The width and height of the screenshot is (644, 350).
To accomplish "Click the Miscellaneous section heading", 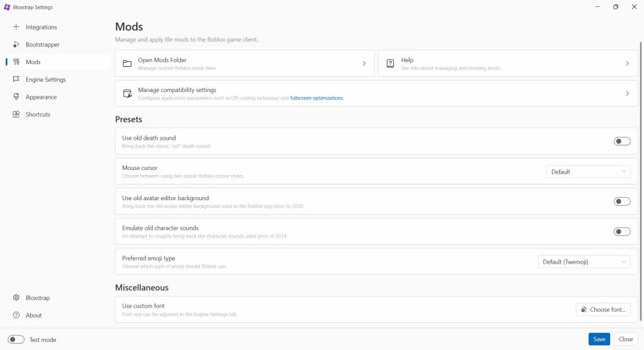I will tap(142, 288).
